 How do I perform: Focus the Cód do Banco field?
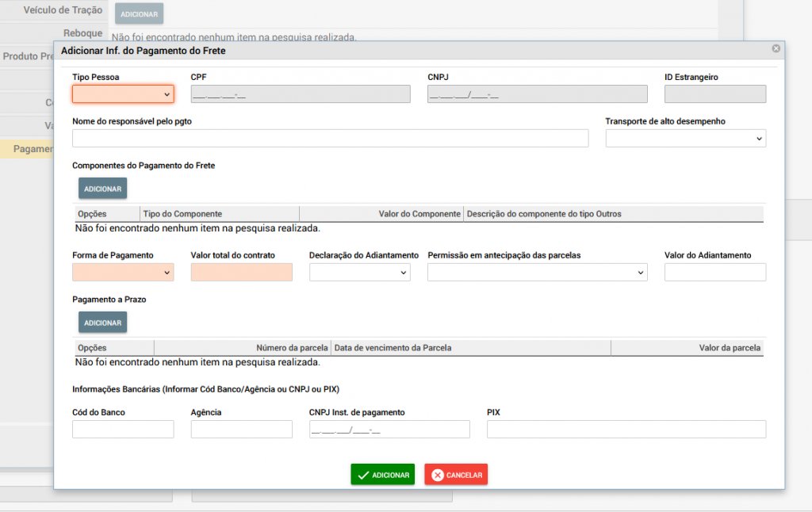pyautogui.click(x=123, y=430)
